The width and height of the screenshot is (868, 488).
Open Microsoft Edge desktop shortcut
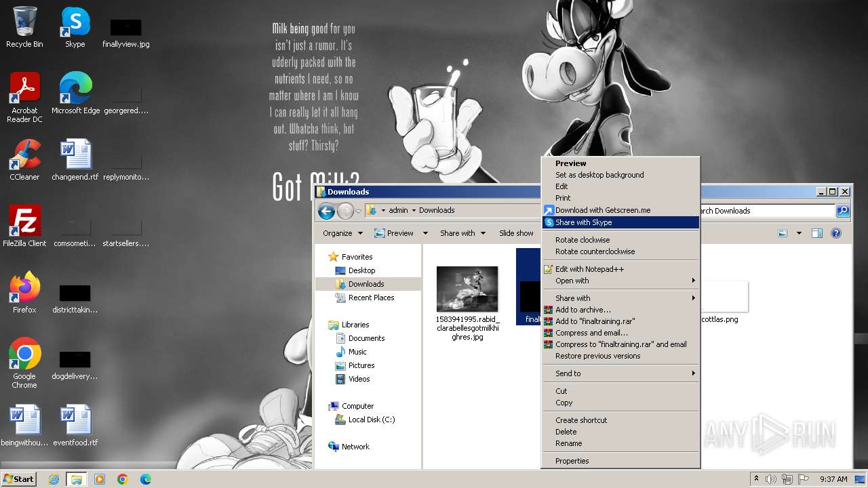[75, 94]
